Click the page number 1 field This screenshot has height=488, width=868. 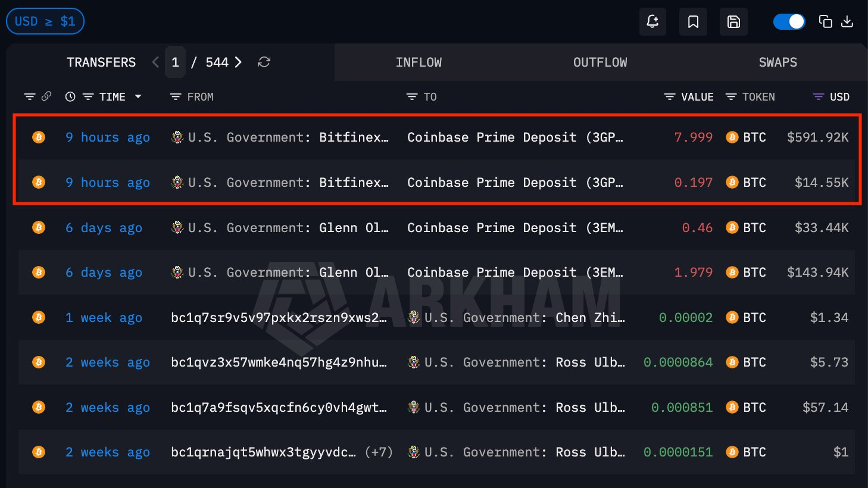[x=175, y=62]
